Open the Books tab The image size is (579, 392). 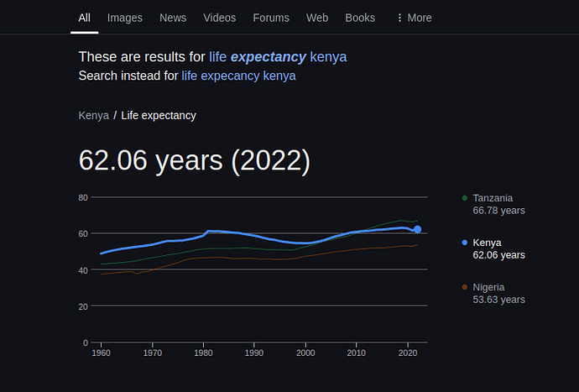tap(360, 18)
